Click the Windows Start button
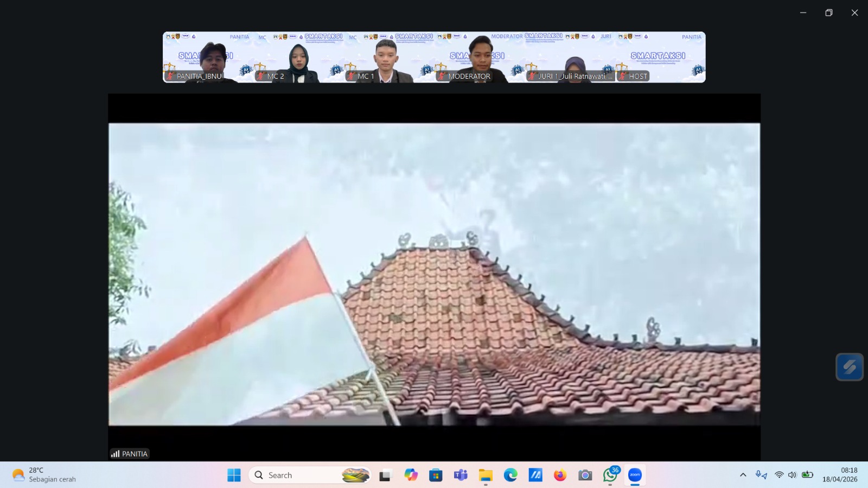Image resolution: width=868 pixels, height=488 pixels. pyautogui.click(x=234, y=476)
